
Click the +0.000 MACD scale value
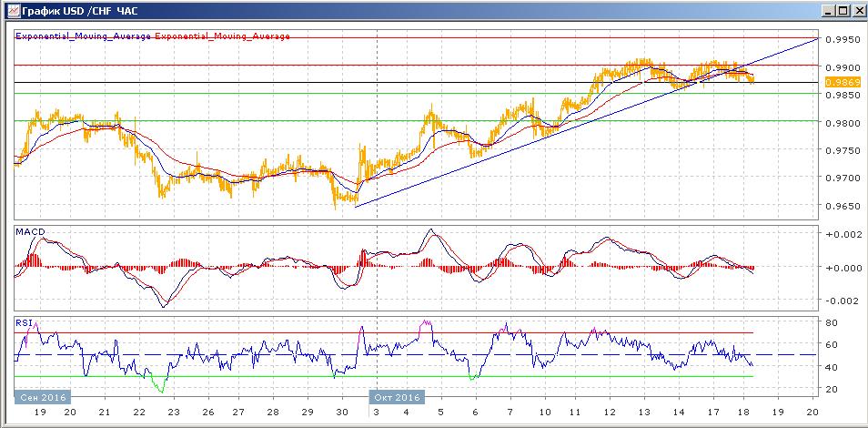click(843, 267)
